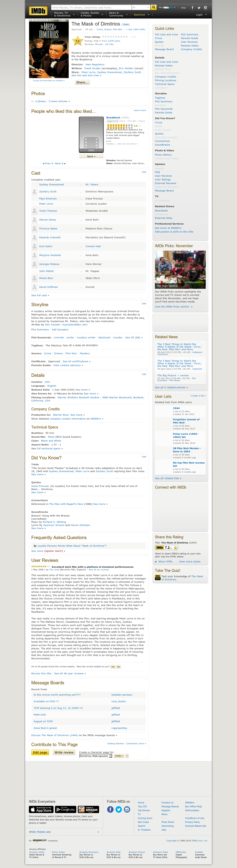Viewport: 237px width, 868px height.
Task: Click the Mystery genre link
Action: [x=85, y=354]
